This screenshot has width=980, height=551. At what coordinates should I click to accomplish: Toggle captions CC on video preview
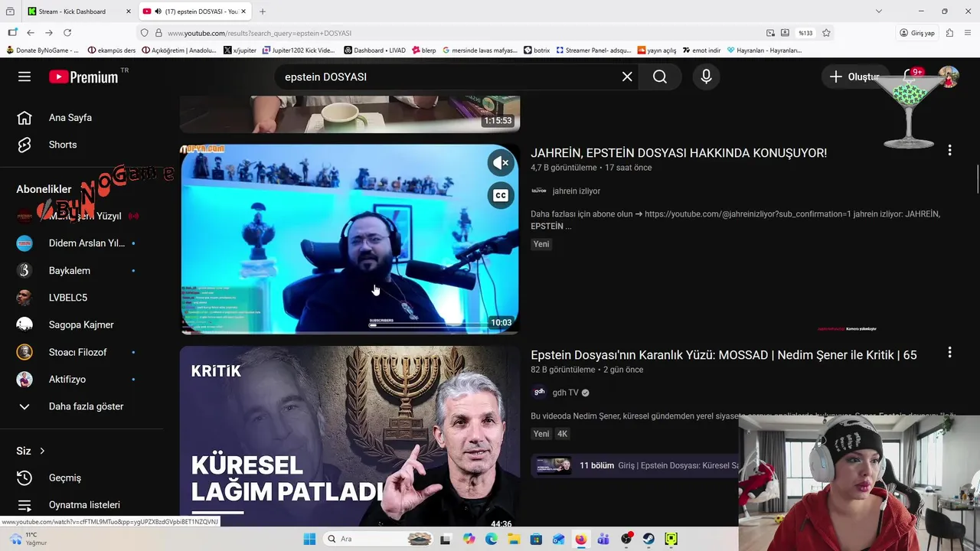click(501, 195)
